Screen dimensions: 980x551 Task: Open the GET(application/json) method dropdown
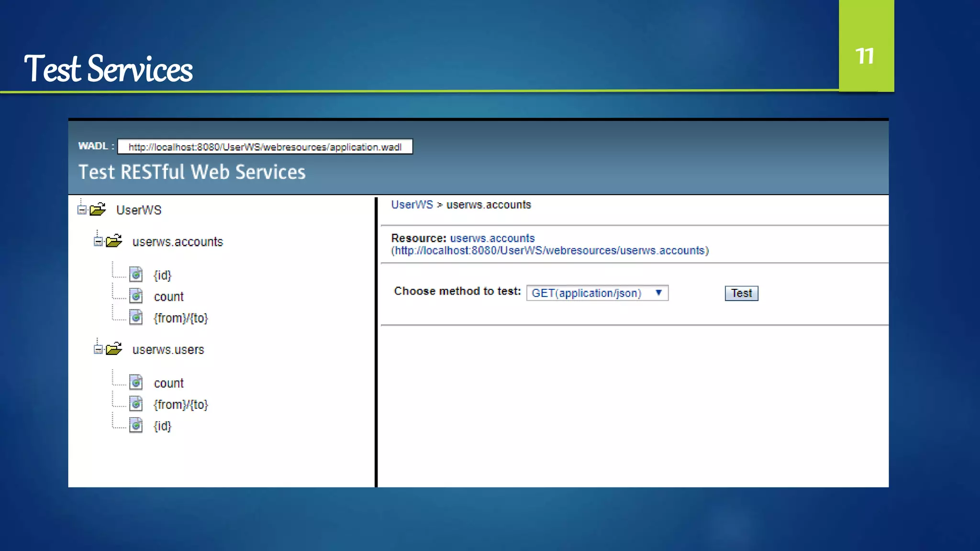(597, 293)
